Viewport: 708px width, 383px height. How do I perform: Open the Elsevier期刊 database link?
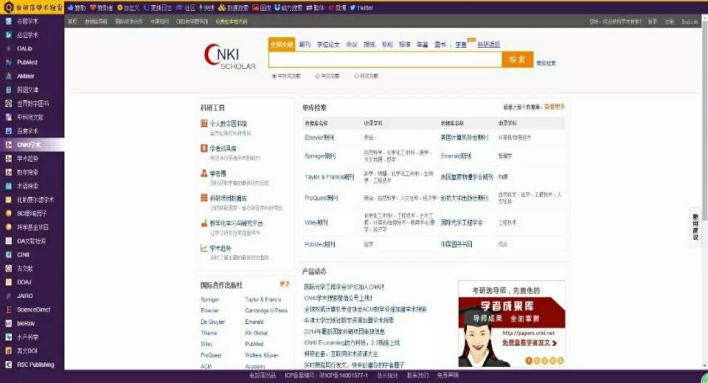(x=319, y=137)
